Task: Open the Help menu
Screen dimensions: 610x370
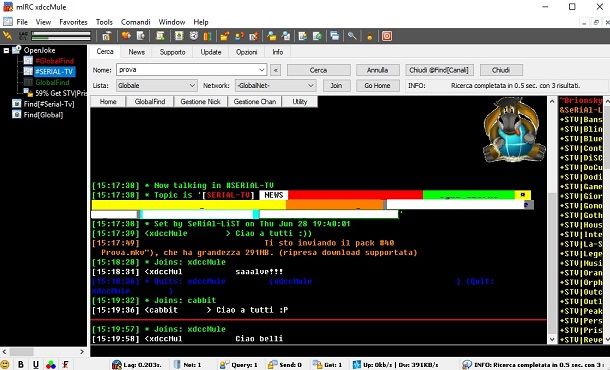Action: point(201,22)
